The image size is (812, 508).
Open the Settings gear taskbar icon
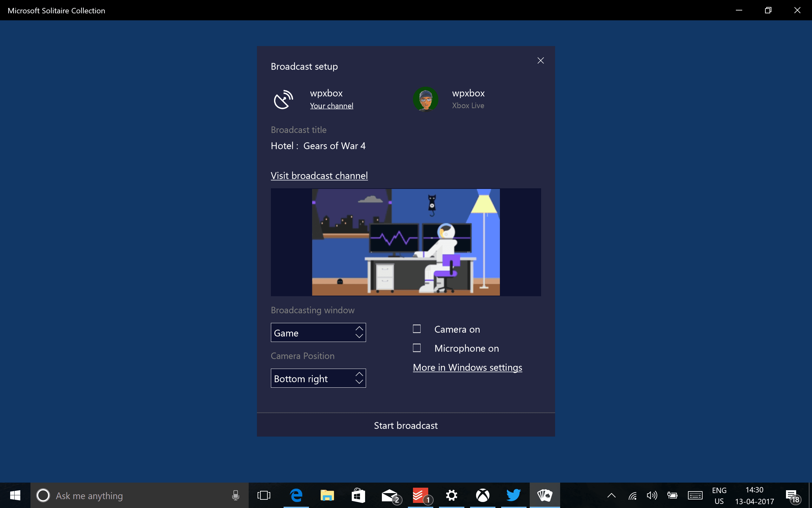(452, 495)
